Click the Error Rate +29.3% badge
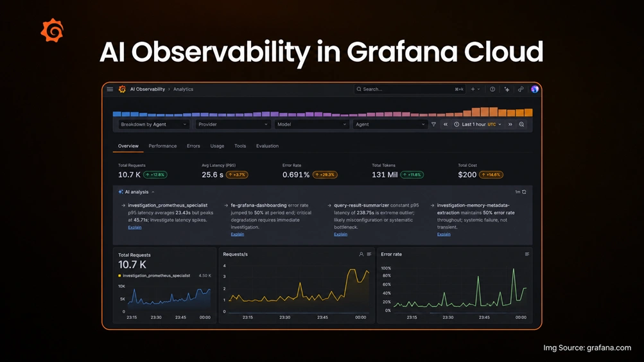Viewport: 644px width, 362px height. 325,175
